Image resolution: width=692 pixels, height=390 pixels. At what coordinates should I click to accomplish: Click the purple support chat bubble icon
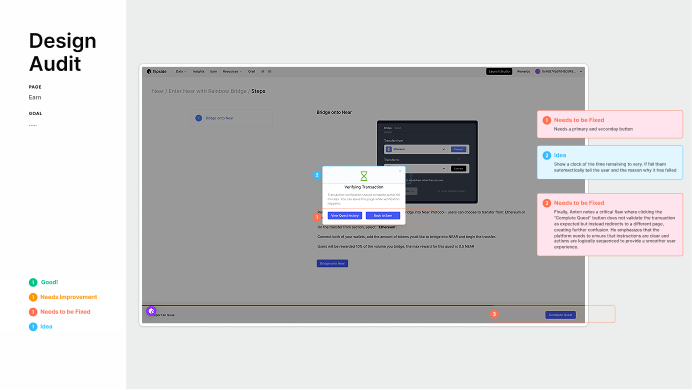tap(151, 311)
